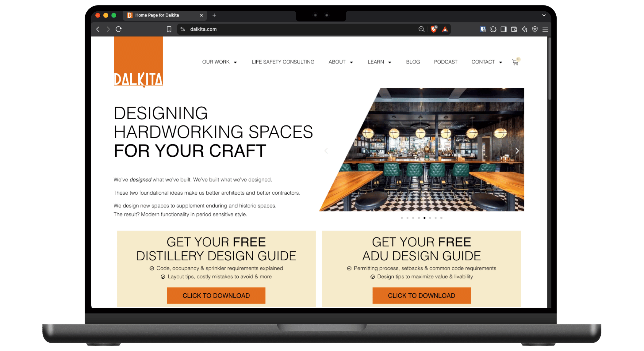Open the Extensions puzzle-piece menu
The height and width of the screenshot is (351, 644).
493,29
